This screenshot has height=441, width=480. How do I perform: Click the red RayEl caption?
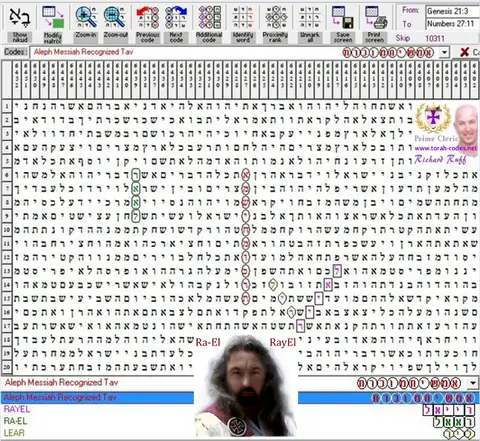(283, 342)
